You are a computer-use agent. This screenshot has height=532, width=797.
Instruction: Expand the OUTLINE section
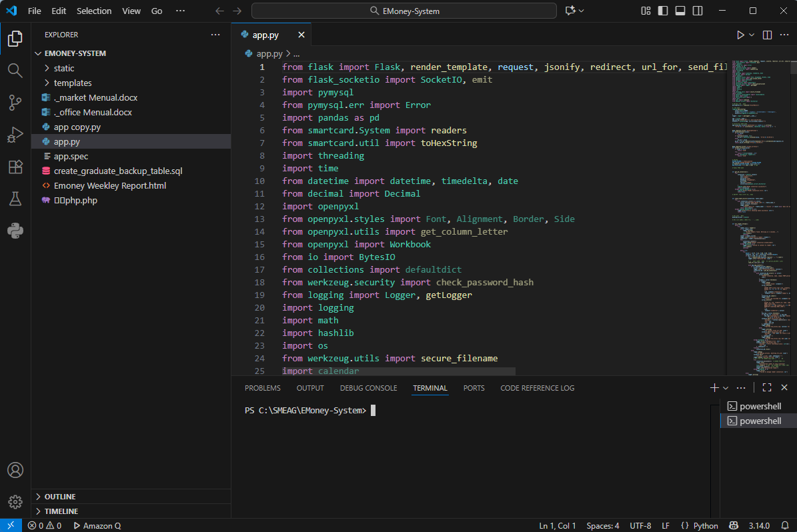[60, 497]
